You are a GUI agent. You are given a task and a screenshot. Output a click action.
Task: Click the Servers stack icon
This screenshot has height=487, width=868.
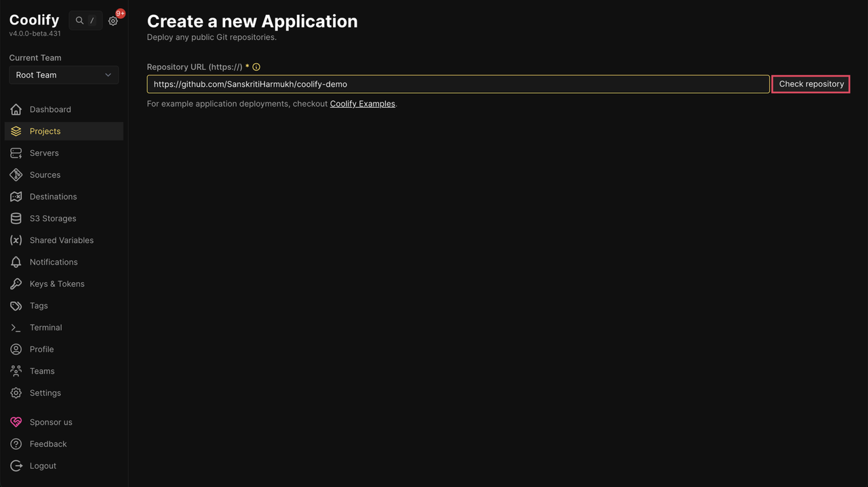click(16, 153)
